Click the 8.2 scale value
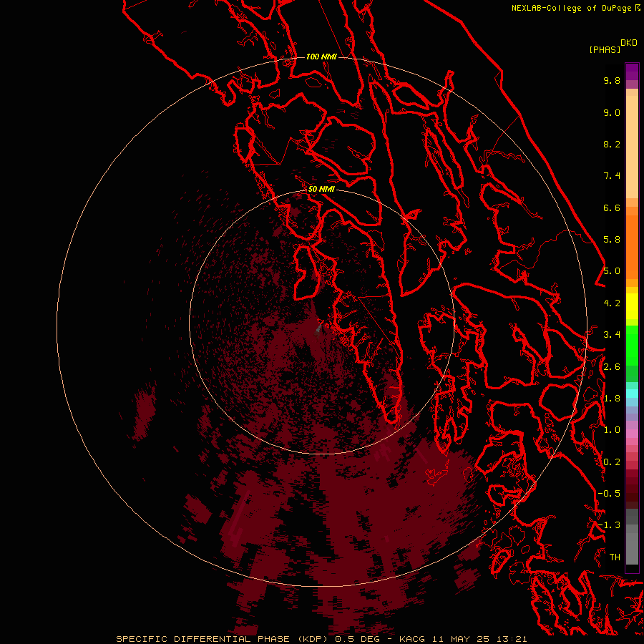Viewport: 644px width, 644px height. tap(612, 144)
